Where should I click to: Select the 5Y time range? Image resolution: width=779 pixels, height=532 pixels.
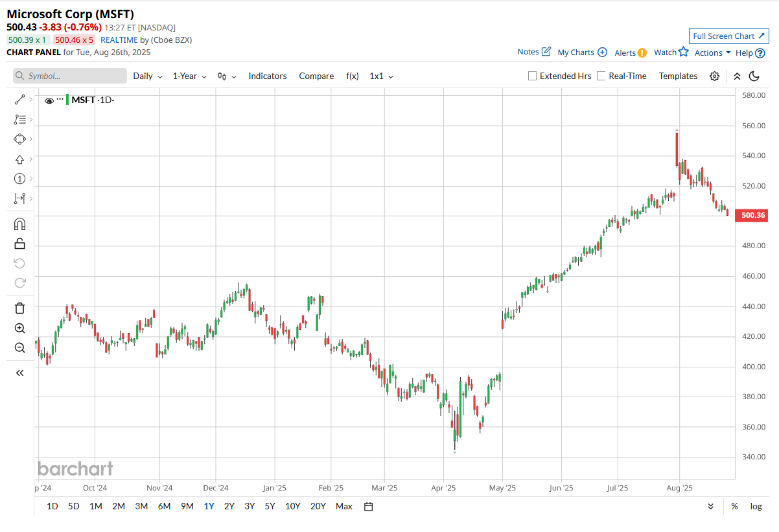pyautogui.click(x=270, y=506)
